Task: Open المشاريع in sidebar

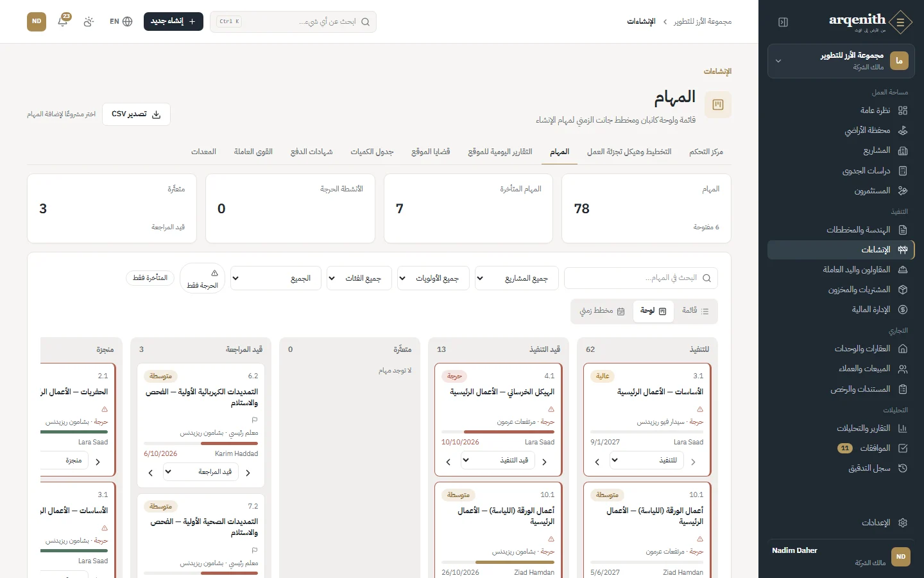Action: (841, 150)
